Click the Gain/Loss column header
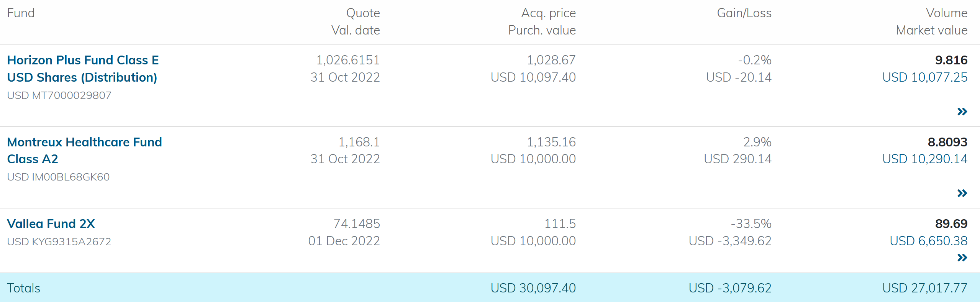The height and width of the screenshot is (302, 980). 744,13
